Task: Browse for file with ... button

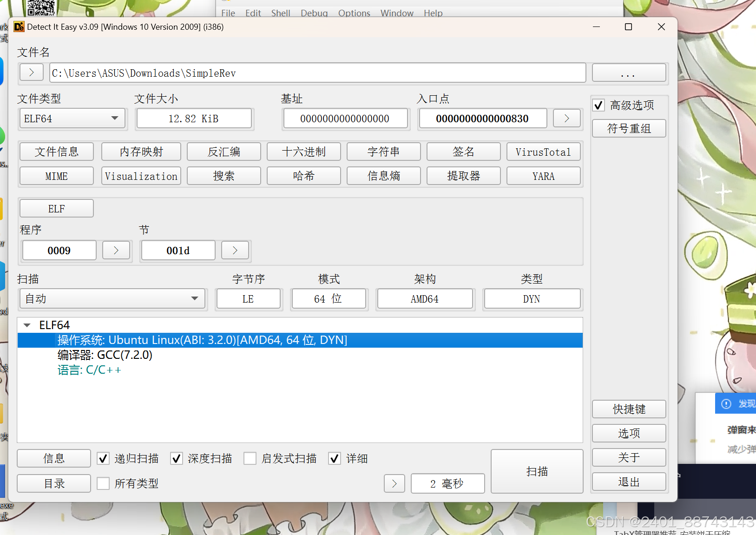Action: click(x=629, y=73)
